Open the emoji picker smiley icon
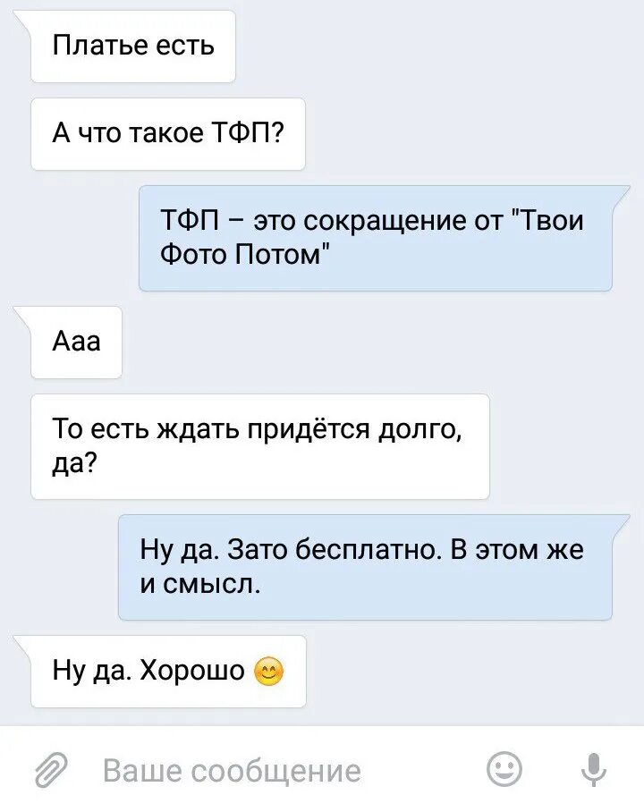 coord(504,770)
